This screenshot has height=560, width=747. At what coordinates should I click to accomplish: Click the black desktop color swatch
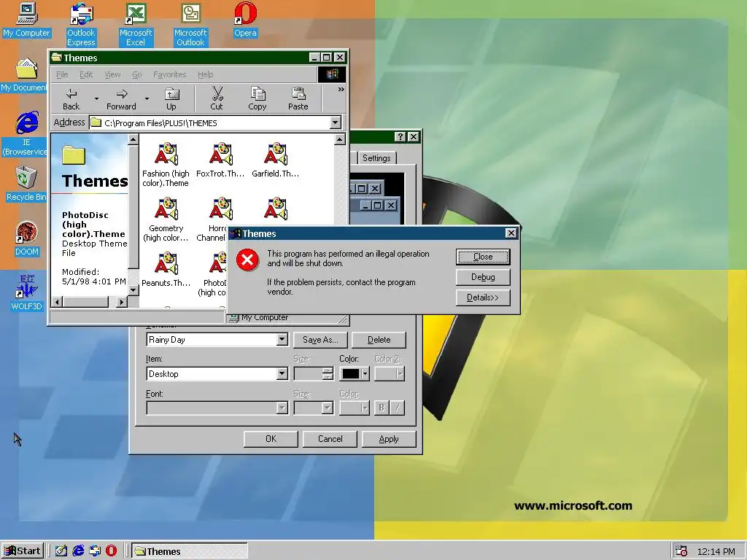[x=351, y=374]
